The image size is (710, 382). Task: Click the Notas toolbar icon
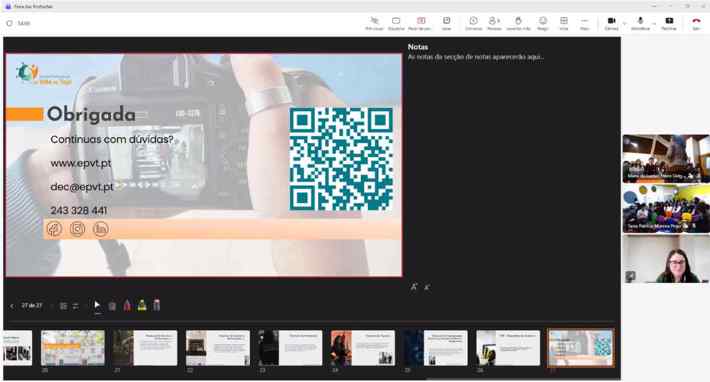pos(446,23)
